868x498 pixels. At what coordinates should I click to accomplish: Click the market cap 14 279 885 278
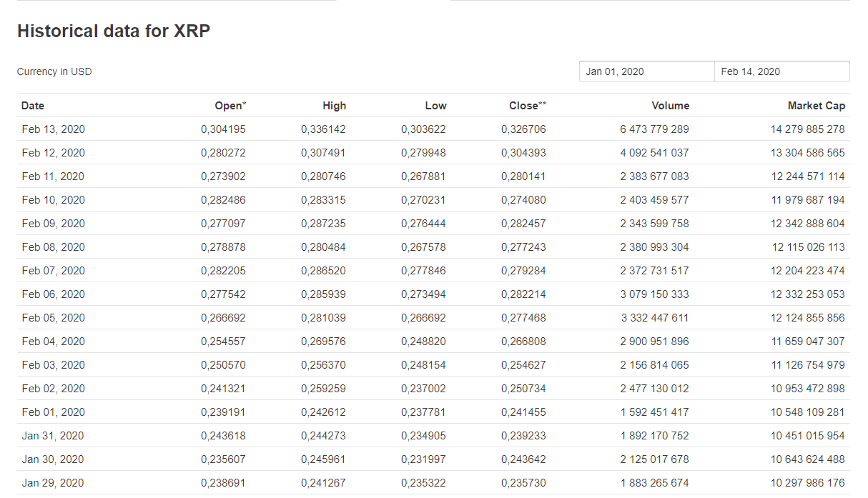coord(808,129)
